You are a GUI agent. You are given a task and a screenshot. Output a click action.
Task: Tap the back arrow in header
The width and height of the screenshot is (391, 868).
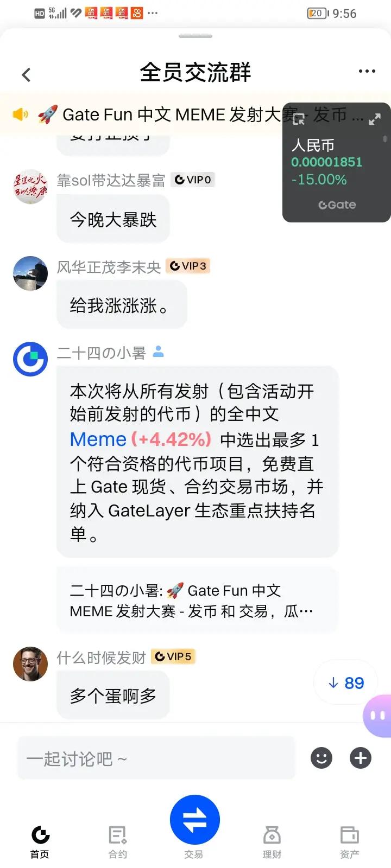[x=26, y=74]
